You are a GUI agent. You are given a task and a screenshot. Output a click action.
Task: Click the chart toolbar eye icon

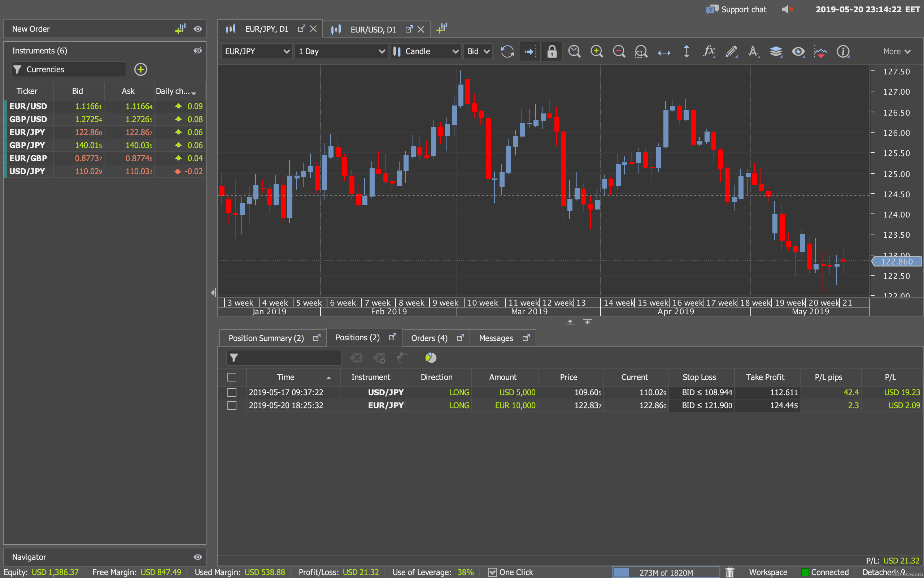798,51
